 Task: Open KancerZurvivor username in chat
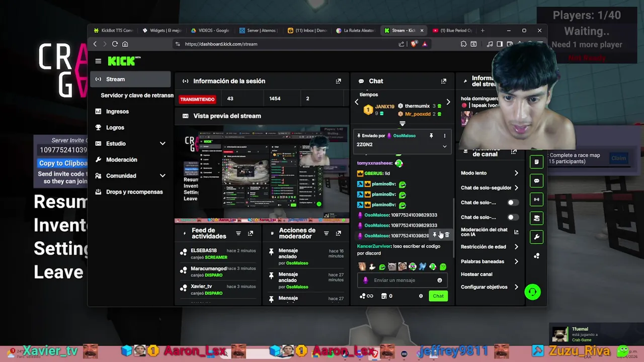pos(374,246)
